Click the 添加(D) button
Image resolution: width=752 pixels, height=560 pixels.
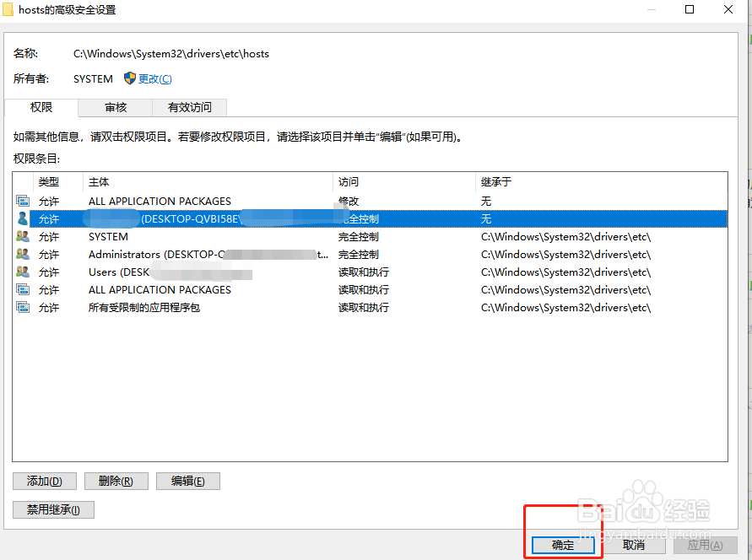pos(44,481)
